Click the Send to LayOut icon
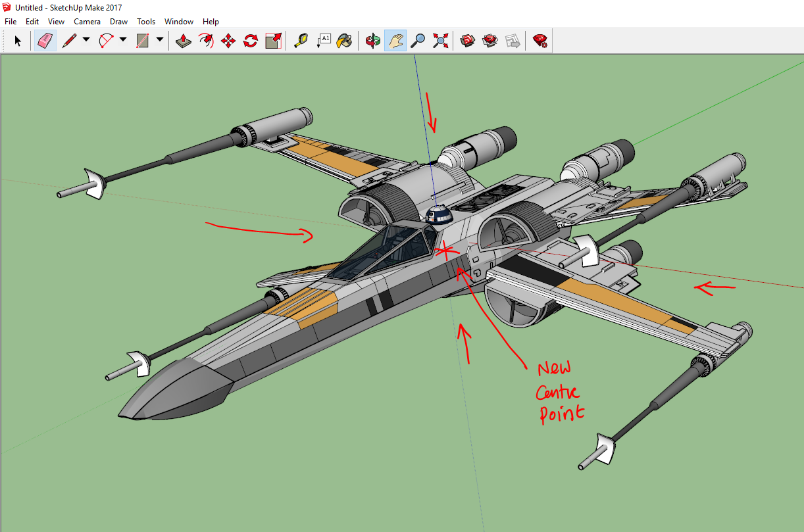The width and height of the screenshot is (804, 532). [513, 41]
